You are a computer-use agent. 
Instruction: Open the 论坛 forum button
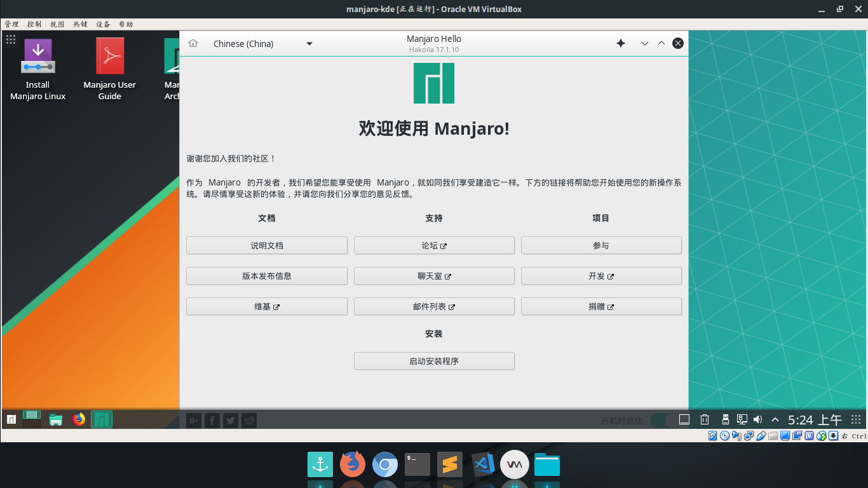pos(434,245)
